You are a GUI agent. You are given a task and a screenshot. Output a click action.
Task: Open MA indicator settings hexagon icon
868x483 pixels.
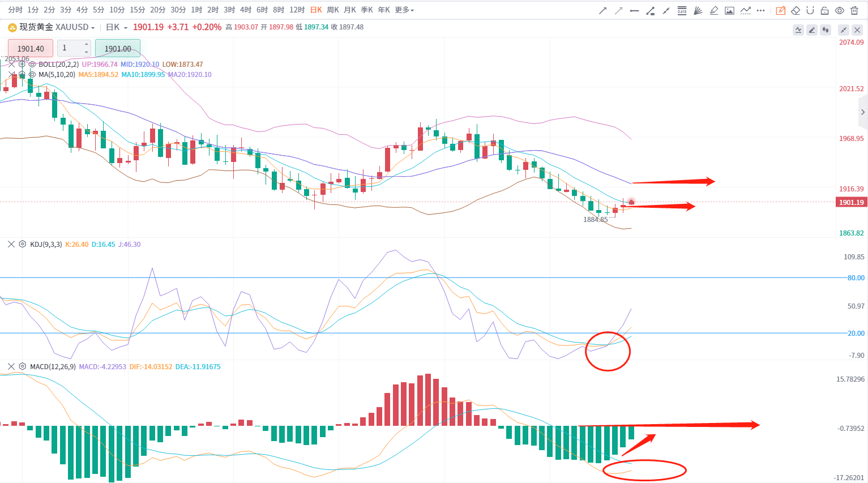(x=22, y=75)
